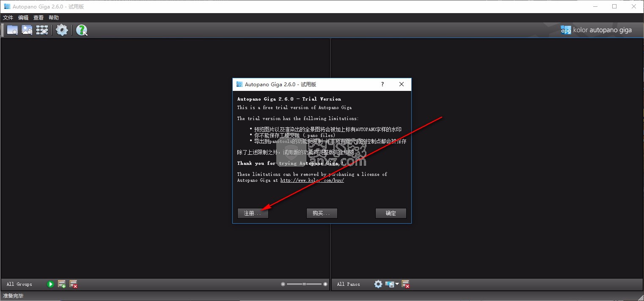The width and height of the screenshot is (644, 301).
Task: Click the 准备完毕 status bar text
Action: (x=13, y=296)
